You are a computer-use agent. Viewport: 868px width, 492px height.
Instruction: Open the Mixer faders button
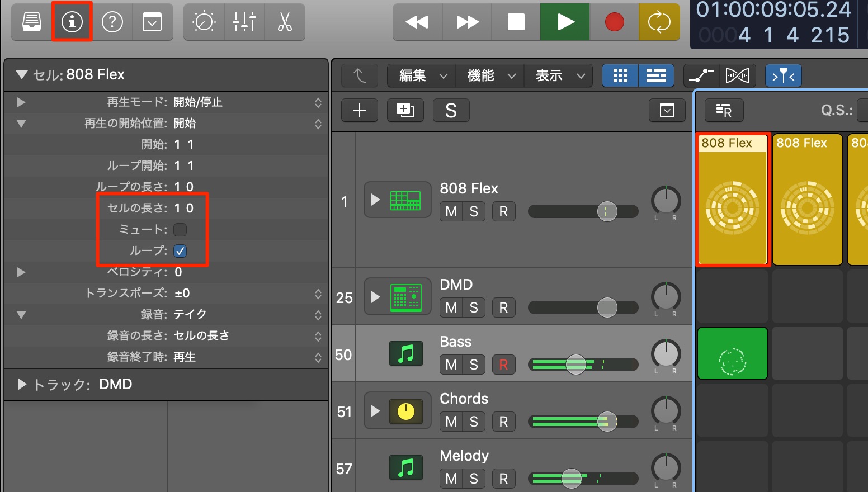(x=244, y=22)
